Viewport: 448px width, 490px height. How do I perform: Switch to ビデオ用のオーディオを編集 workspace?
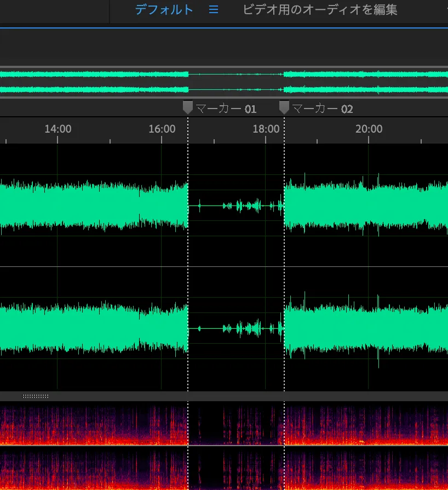pyautogui.click(x=320, y=10)
